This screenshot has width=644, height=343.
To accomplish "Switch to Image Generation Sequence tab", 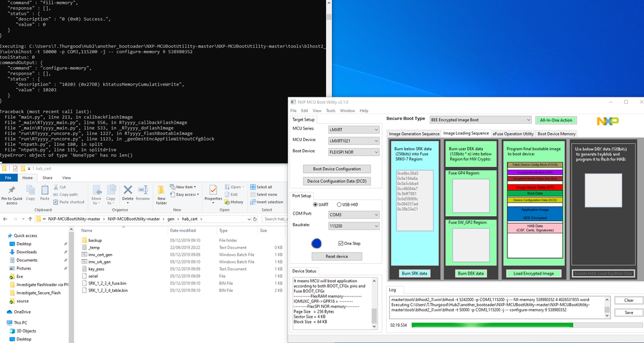I will pos(414,133).
